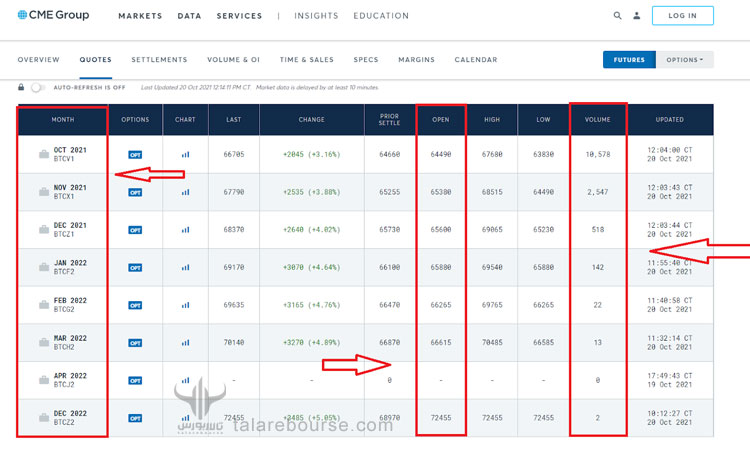Image resolution: width=750 pixels, height=450 pixels.
Task: Open DEC 2022 BTCZ2 contract link
Action: click(x=70, y=417)
